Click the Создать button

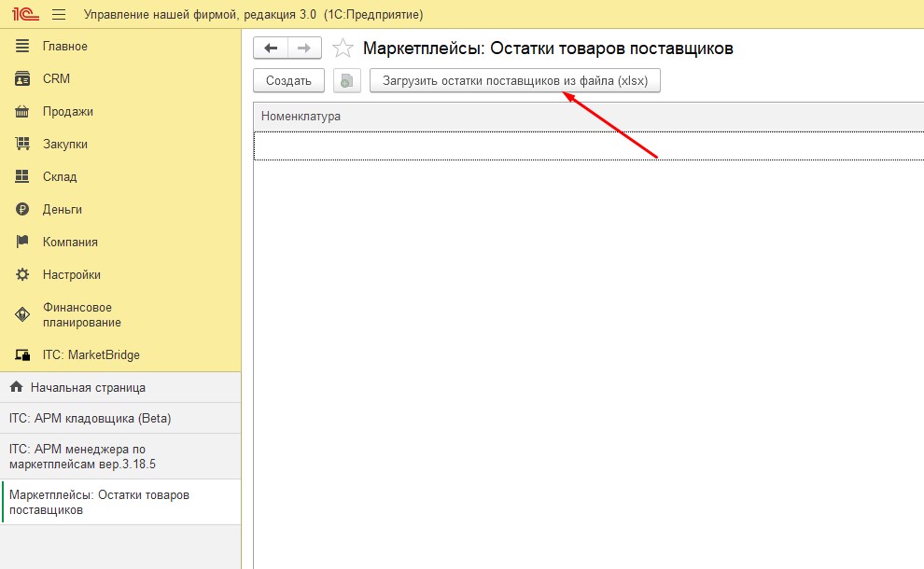288,81
